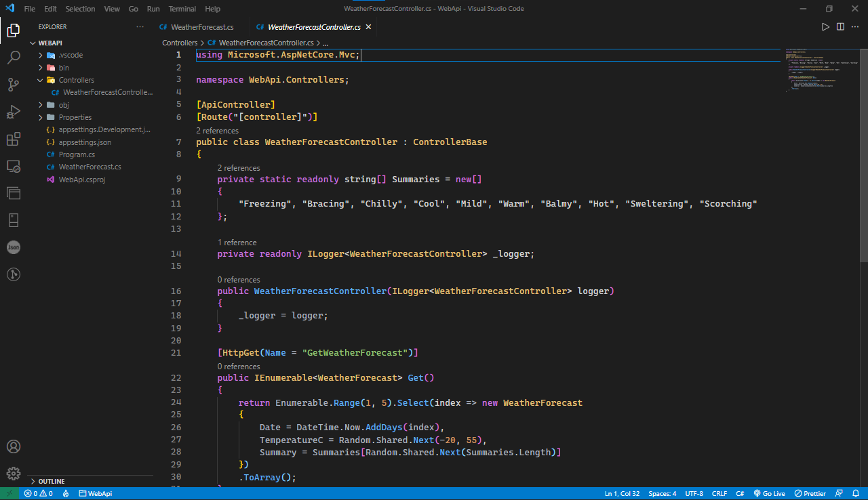Click the Prettier status bar item
The image size is (868, 500).
tap(810, 494)
